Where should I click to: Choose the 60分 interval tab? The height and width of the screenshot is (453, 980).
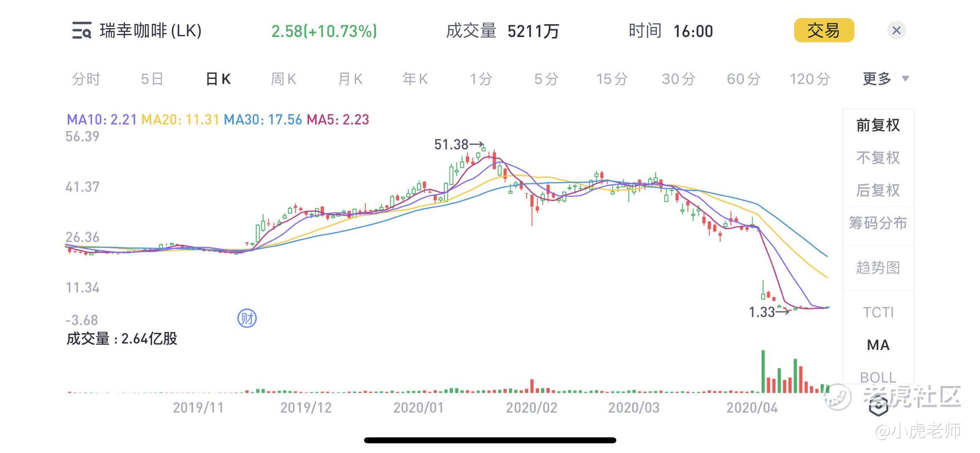click(x=744, y=79)
